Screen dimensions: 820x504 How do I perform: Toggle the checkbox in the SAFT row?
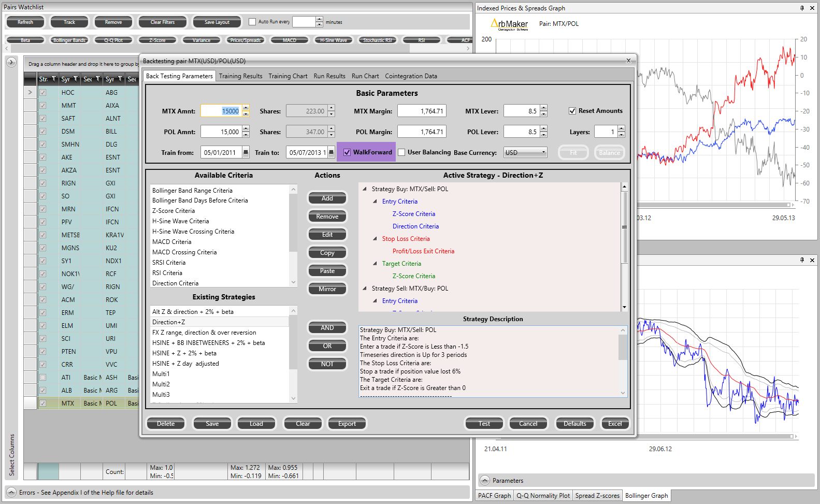tap(43, 118)
